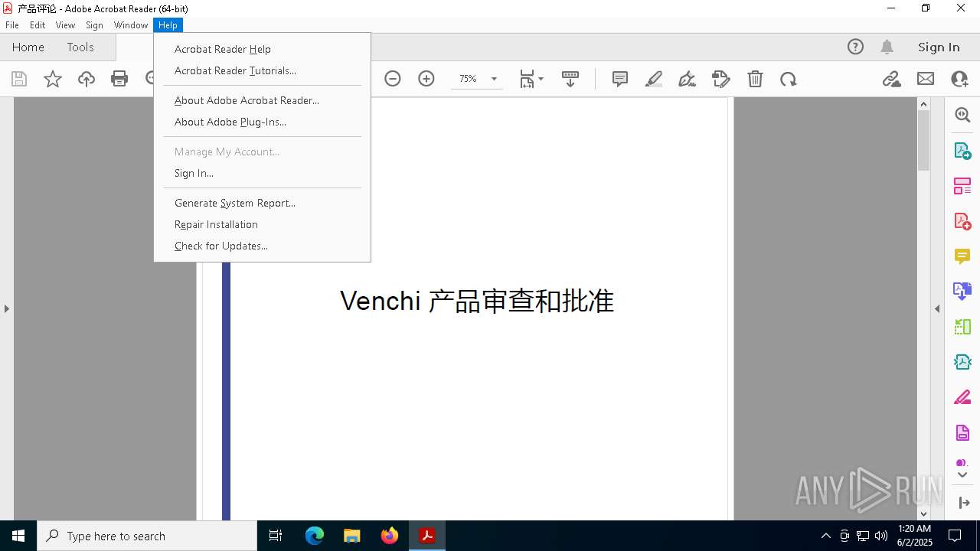Add a sticky note comment
The height and width of the screenshot is (551, 980).
click(620, 79)
